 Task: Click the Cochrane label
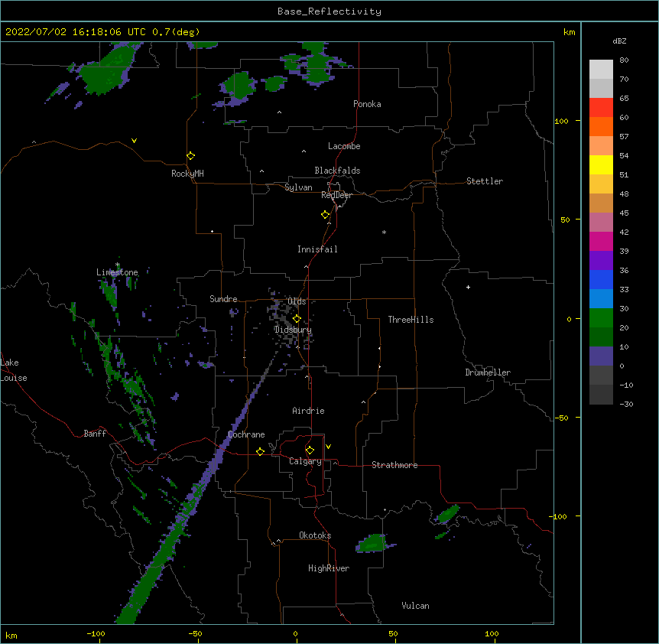click(x=246, y=434)
